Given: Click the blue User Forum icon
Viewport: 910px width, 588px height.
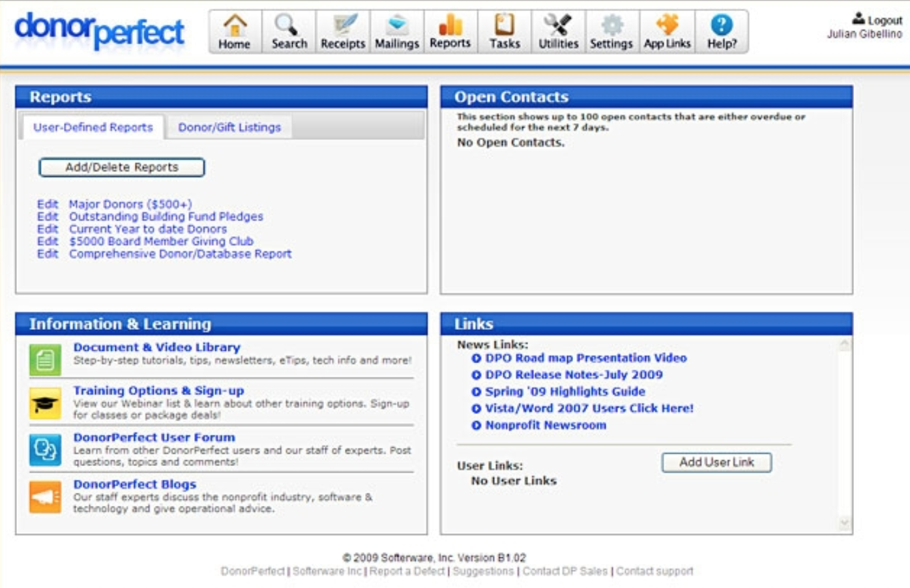Looking at the screenshot, I should 45,450.
